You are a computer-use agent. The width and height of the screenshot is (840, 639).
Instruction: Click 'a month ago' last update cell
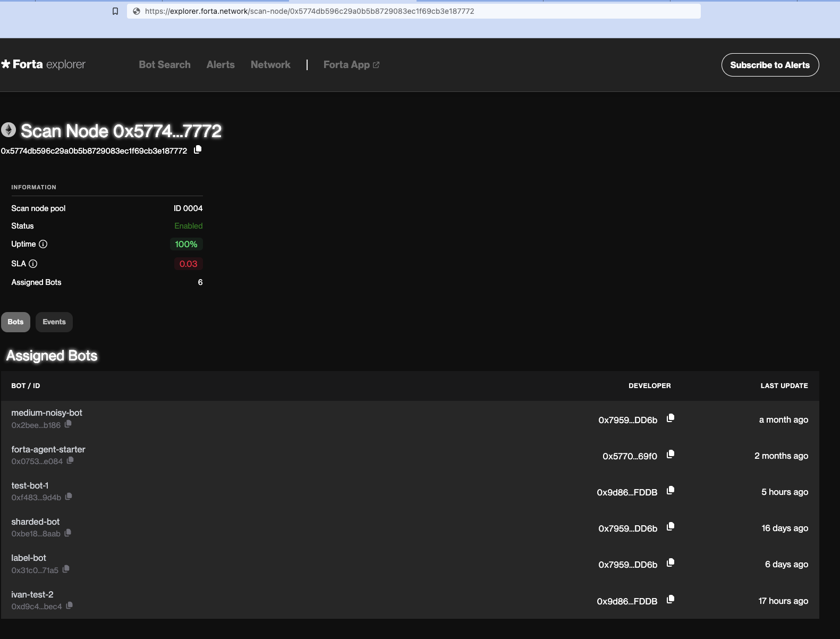pos(784,420)
